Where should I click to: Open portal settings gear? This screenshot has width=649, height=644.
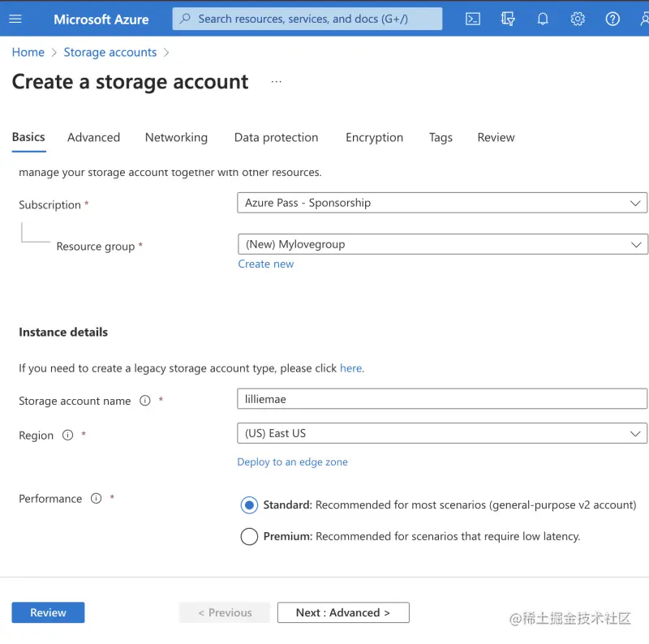click(x=578, y=19)
